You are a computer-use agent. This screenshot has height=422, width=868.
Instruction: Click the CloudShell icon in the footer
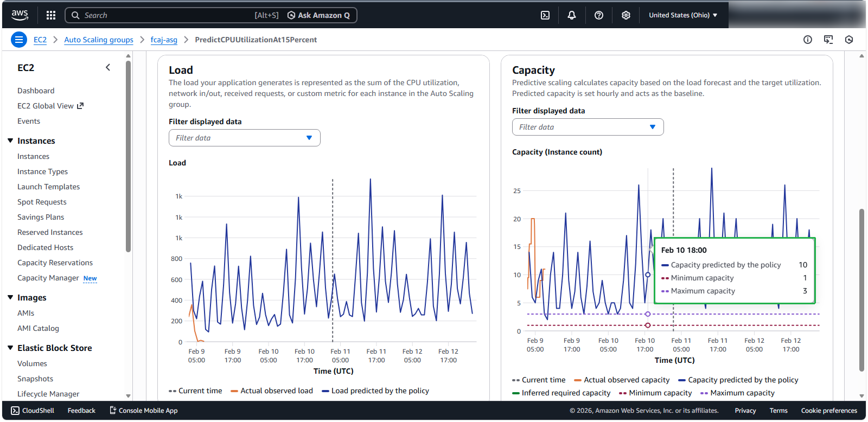coord(15,411)
